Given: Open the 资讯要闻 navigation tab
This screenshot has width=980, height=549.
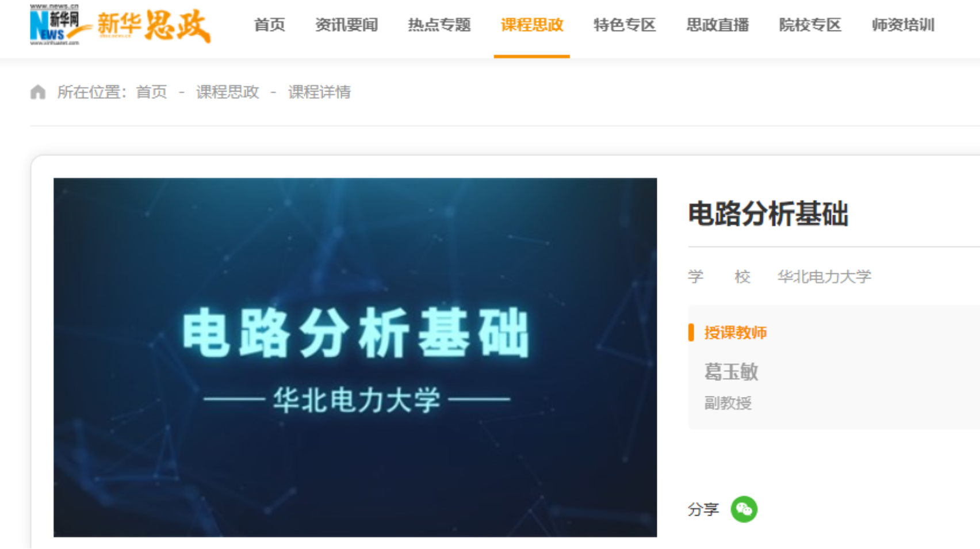Looking at the screenshot, I should pos(346,25).
